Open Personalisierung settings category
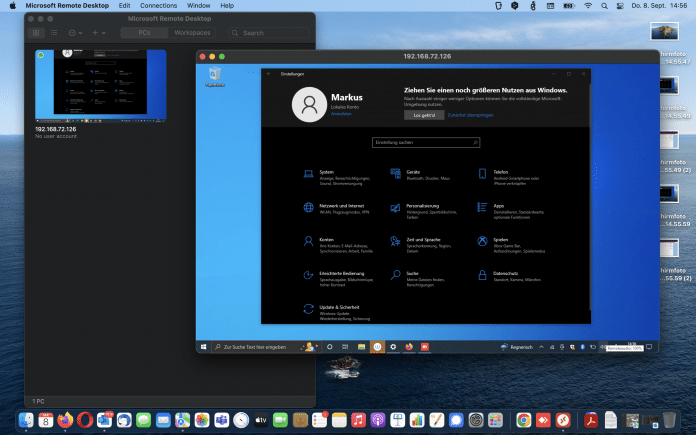 424,211
